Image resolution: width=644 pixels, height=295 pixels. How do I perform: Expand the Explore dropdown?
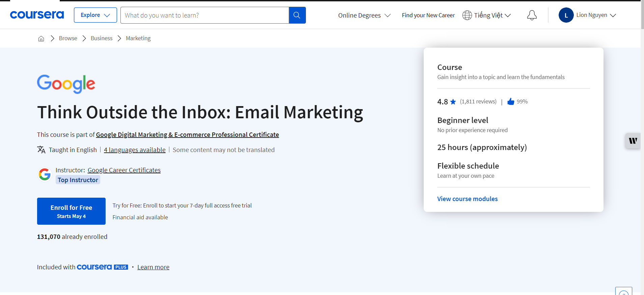click(95, 15)
